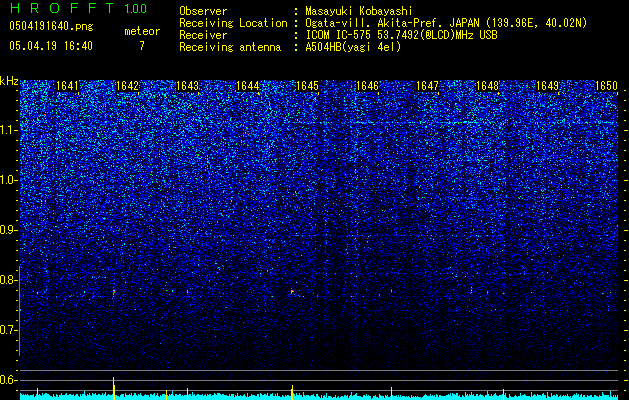This screenshot has height=400, width=629.
Task: Click the 0.6 kHz frequency label
Action: (x=8, y=380)
